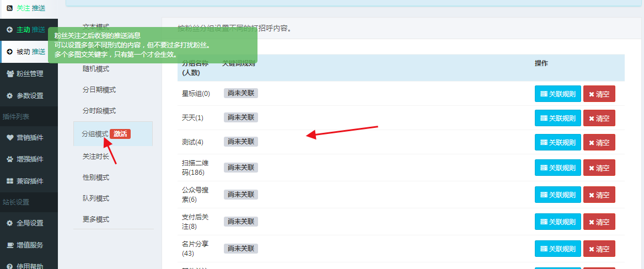
Task: Click the users icon beside 粉丝管理
Action: coord(10,73)
